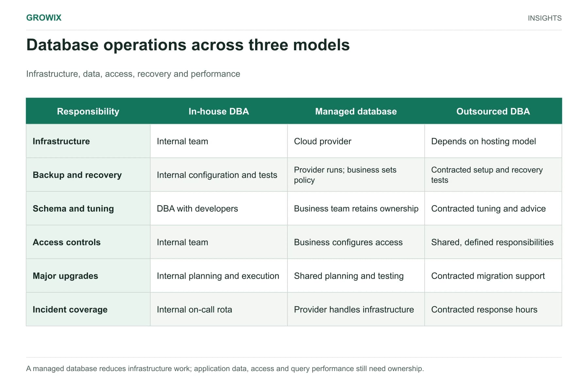
Task: Click the INSIGHTS label in the header
Action: click(x=545, y=18)
